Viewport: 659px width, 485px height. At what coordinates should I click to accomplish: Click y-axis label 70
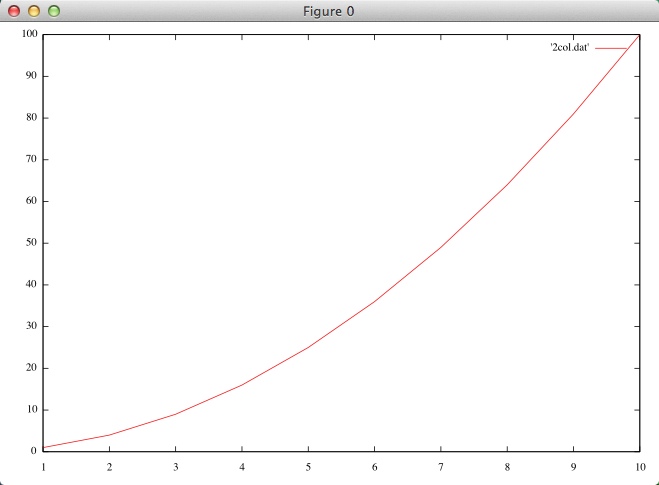point(32,159)
